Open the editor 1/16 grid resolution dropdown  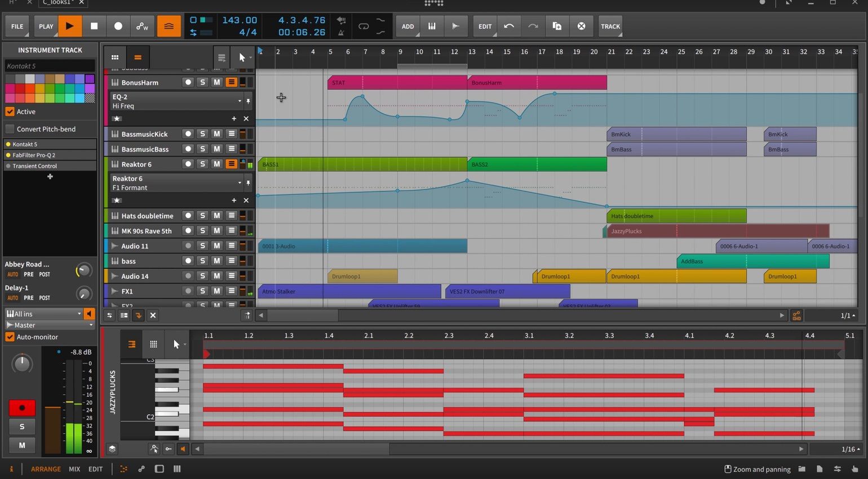point(851,449)
